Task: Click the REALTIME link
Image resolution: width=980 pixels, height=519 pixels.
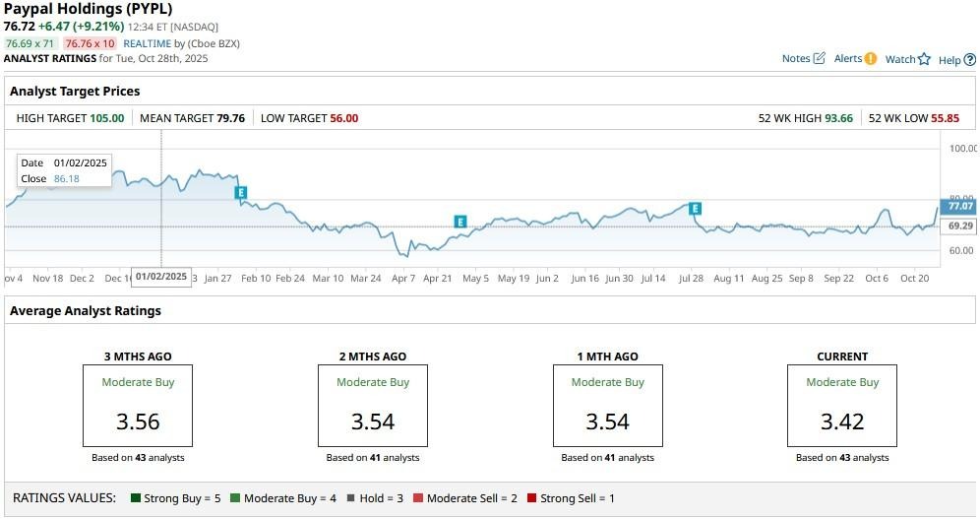Action: pyautogui.click(x=147, y=43)
